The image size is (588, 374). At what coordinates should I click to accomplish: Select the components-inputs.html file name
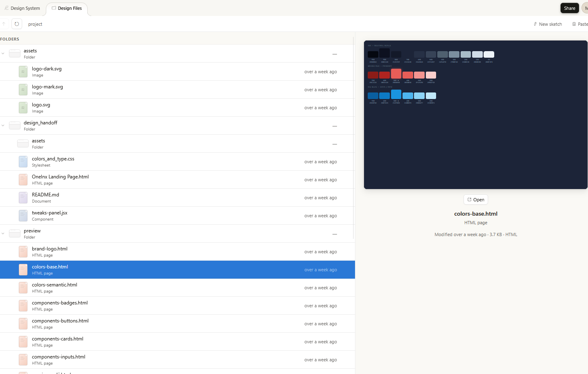(x=59, y=357)
